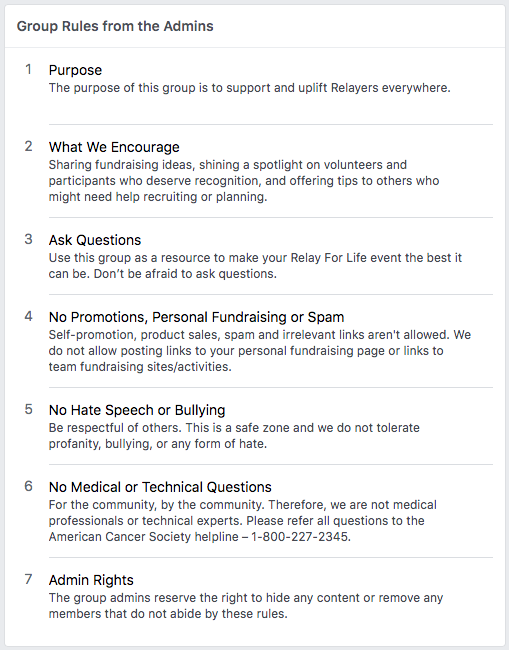Click rule number 7
Viewport: 509px width, 650px height.
point(28,579)
